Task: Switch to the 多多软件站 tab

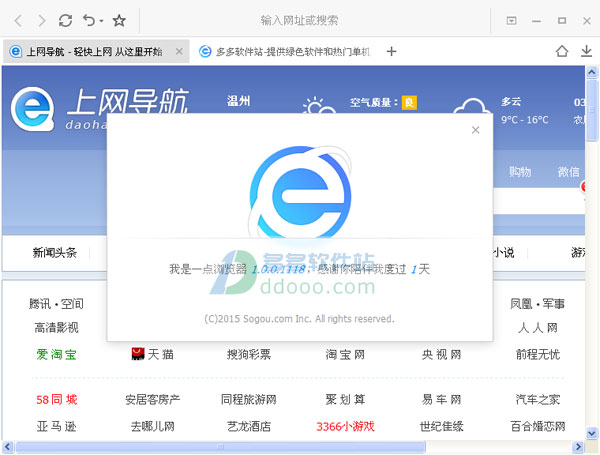Action: coord(285,51)
